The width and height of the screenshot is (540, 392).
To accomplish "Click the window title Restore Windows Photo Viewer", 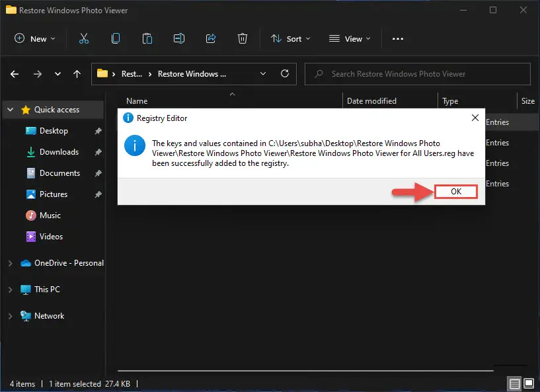I will (x=73, y=11).
